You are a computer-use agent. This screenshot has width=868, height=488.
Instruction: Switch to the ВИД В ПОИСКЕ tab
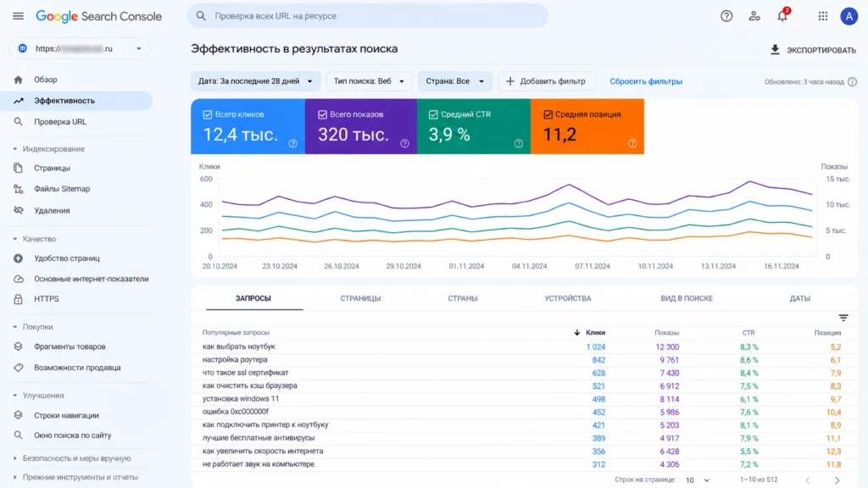pyautogui.click(x=687, y=298)
